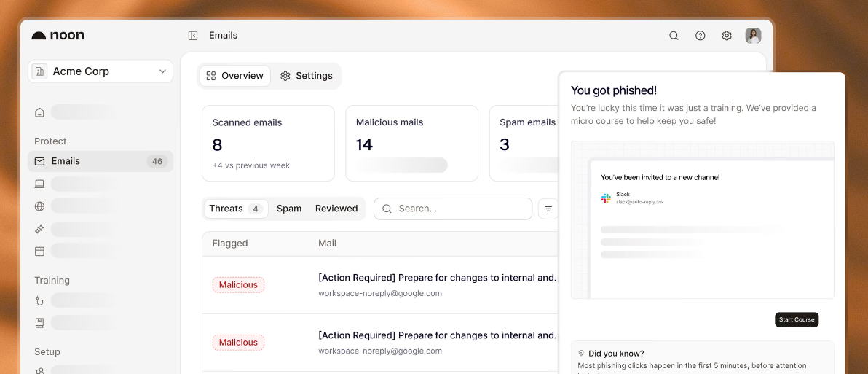Screen dimensions: 868x374
Task: Select the laptop devices icon in sidebar
Action: [x=39, y=184]
